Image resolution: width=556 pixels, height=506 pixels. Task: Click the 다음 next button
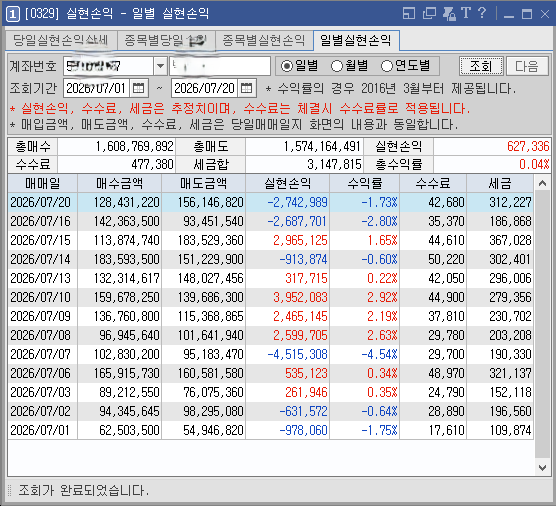(x=527, y=66)
